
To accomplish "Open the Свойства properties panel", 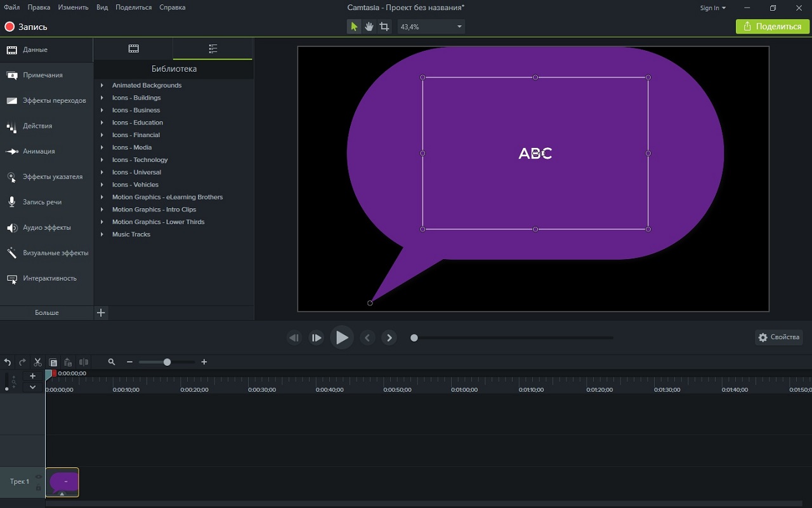I will (778, 337).
